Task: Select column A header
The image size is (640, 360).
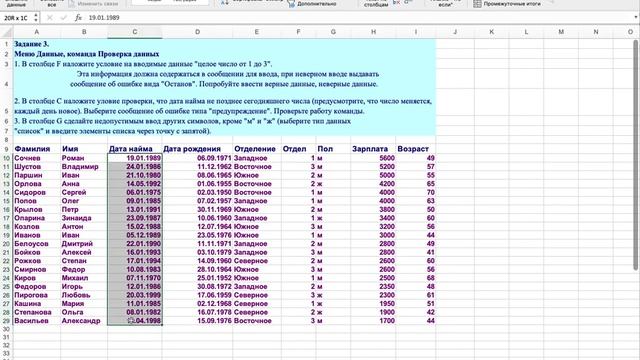Action: coord(37,32)
